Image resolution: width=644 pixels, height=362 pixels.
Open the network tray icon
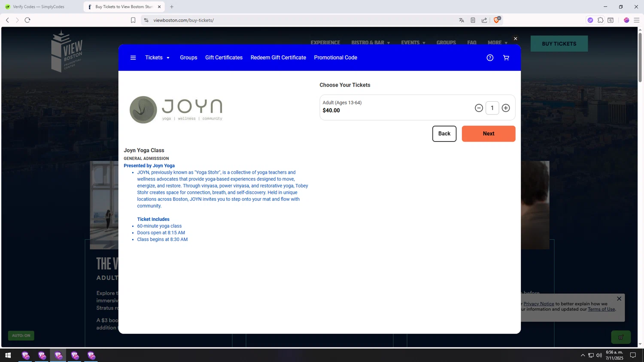[591, 355]
